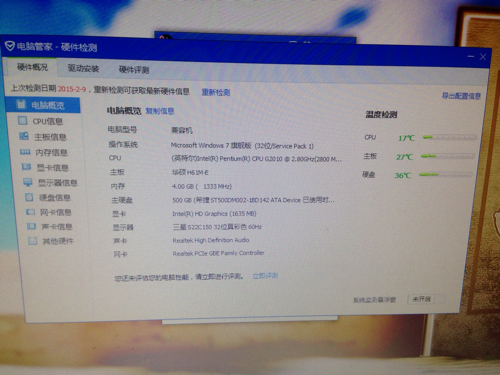Open 主板信息 in the sidebar
500x375 pixels.
(50, 137)
